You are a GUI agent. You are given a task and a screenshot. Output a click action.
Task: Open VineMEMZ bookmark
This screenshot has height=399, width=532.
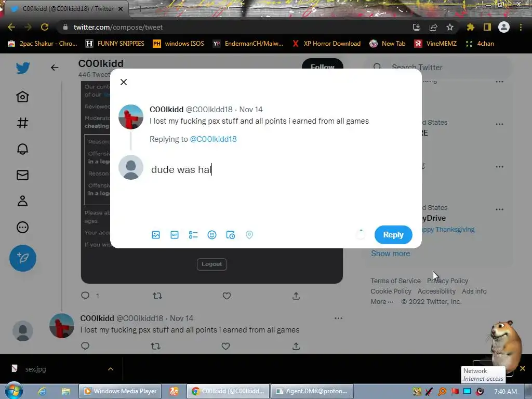tap(436, 44)
